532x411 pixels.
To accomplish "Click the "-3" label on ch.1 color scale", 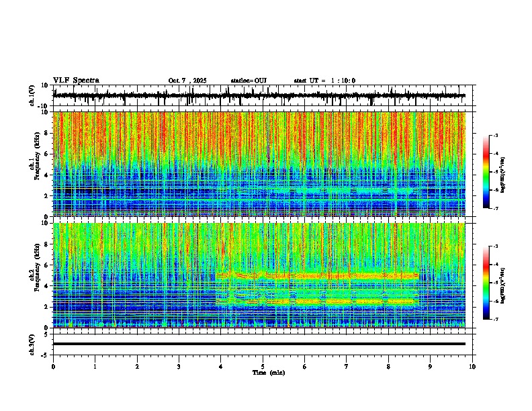I will 495,136.
